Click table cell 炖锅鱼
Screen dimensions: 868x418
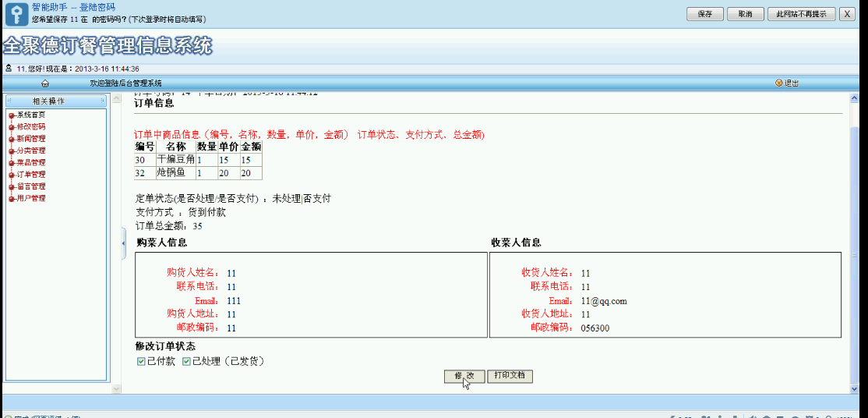[176, 173]
